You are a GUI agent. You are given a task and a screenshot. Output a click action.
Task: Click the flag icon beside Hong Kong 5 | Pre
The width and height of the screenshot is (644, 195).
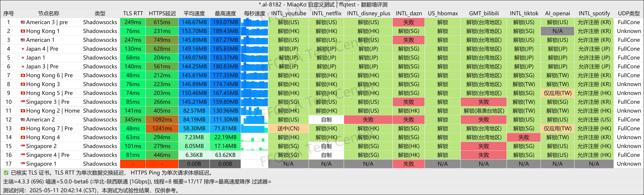(23, 93)
